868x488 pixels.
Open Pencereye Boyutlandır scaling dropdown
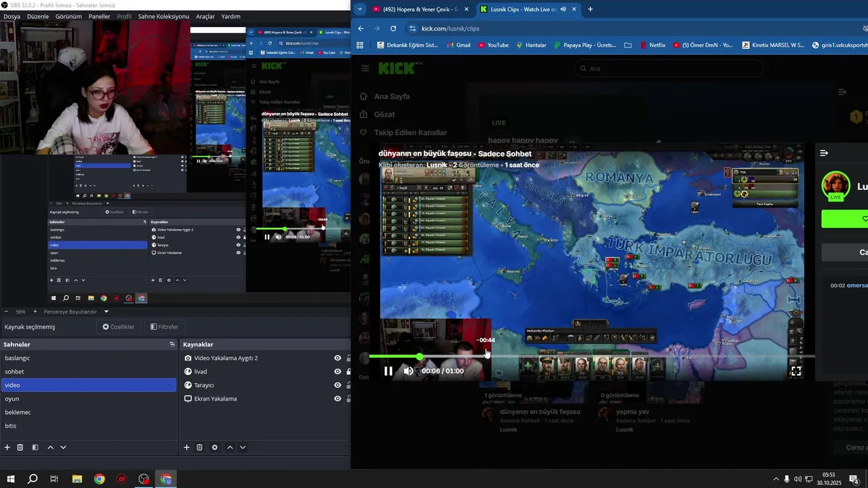coord(106,312)
